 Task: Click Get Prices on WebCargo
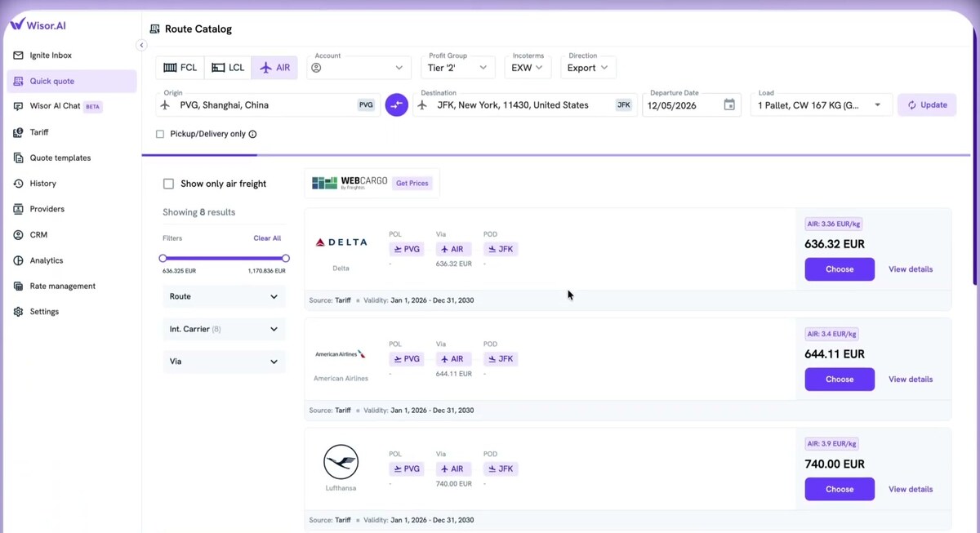[412, 183]
